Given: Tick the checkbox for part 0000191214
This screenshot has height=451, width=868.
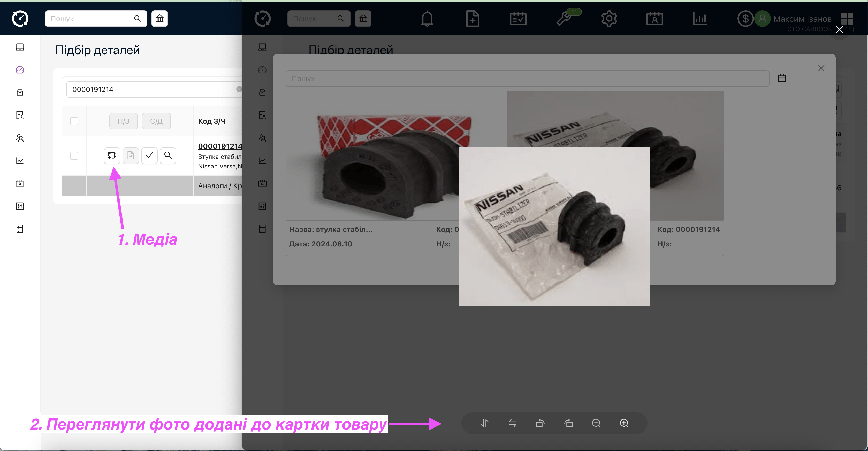Looking at the screenshot, I should pos(74,155).
